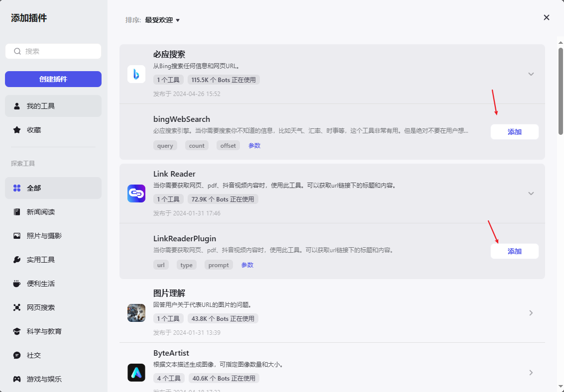Close the 添加插件 dialog
564x392 pixels.
pos(547,17)
